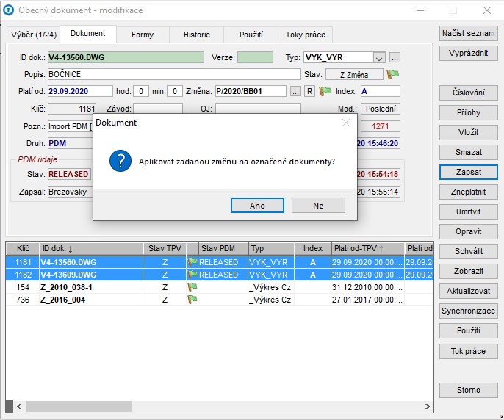Confirm the dialog with Ano
This screenshot has width=504, height=420.
pos(257,206)
